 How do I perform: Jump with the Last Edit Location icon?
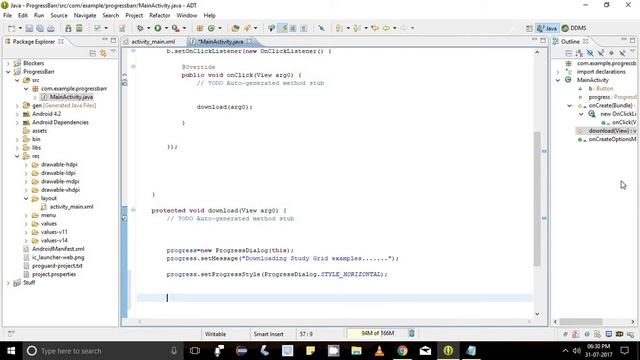coord(375,28)
